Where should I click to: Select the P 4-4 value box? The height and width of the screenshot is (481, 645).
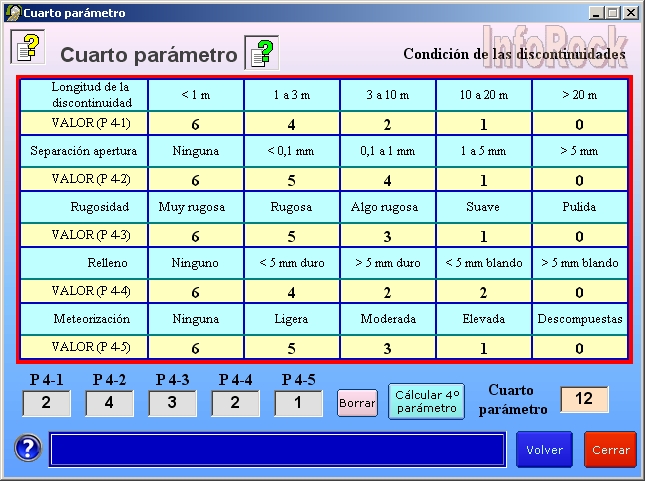tap(235, 404)
